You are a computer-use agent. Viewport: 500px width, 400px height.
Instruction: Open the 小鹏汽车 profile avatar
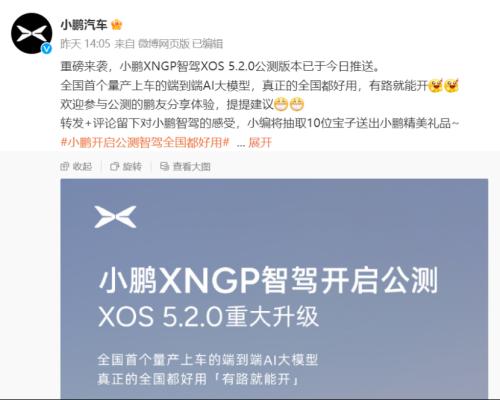point(31,33)
